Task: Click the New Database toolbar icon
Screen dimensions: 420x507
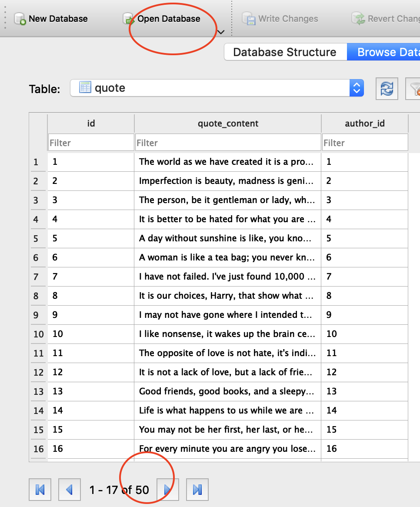Action: [20, 19]
